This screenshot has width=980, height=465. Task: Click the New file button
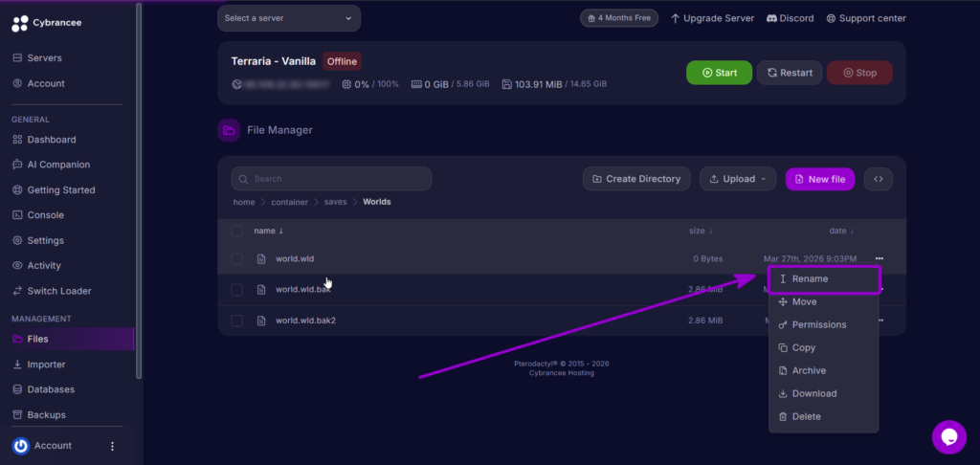tap(820, 179)
